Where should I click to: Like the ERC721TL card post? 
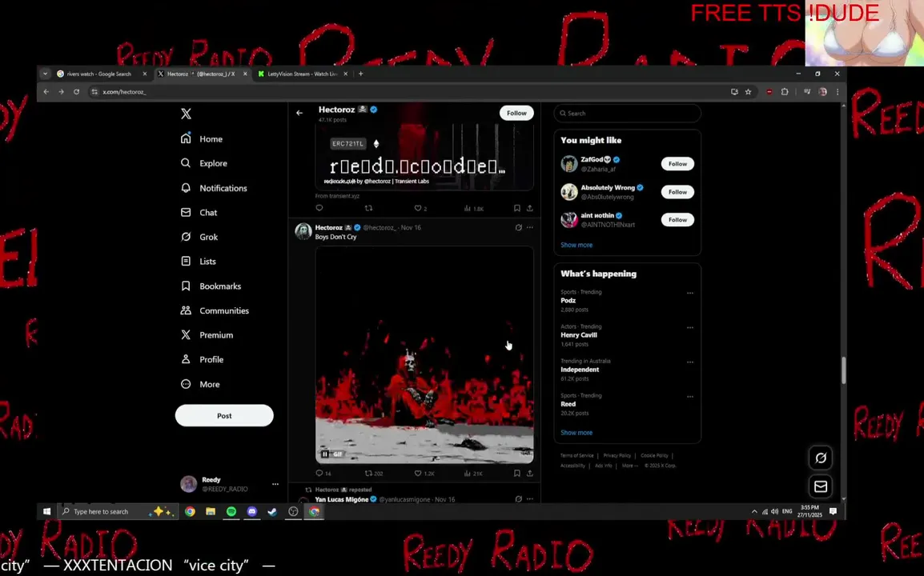tap(418, 208)
